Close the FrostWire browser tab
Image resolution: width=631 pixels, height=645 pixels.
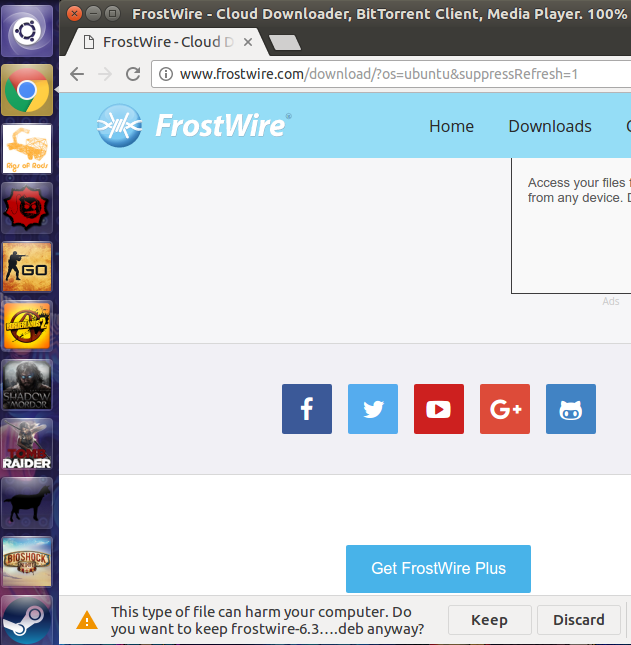pyautogui.click(x=248, y=42)
